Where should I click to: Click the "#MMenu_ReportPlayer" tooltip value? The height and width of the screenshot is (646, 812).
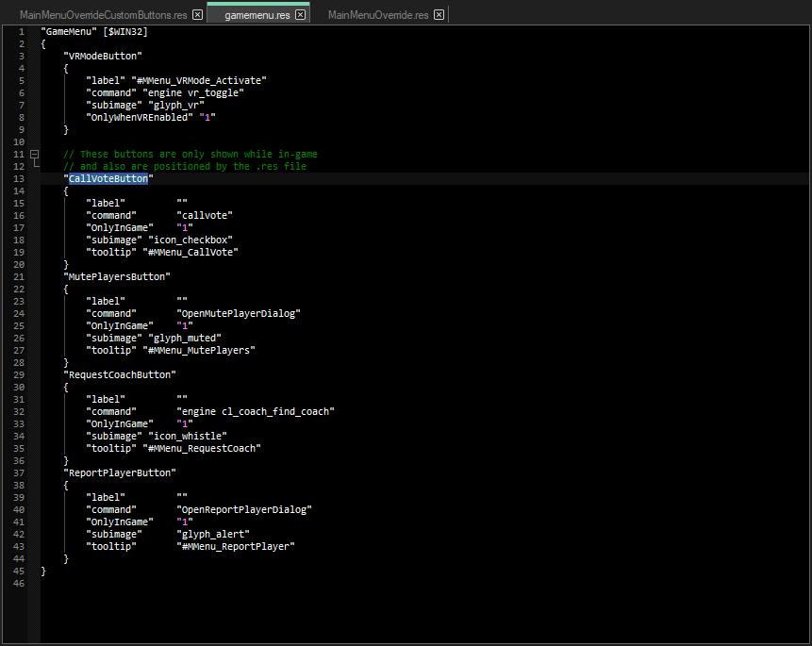click(239, 546)
